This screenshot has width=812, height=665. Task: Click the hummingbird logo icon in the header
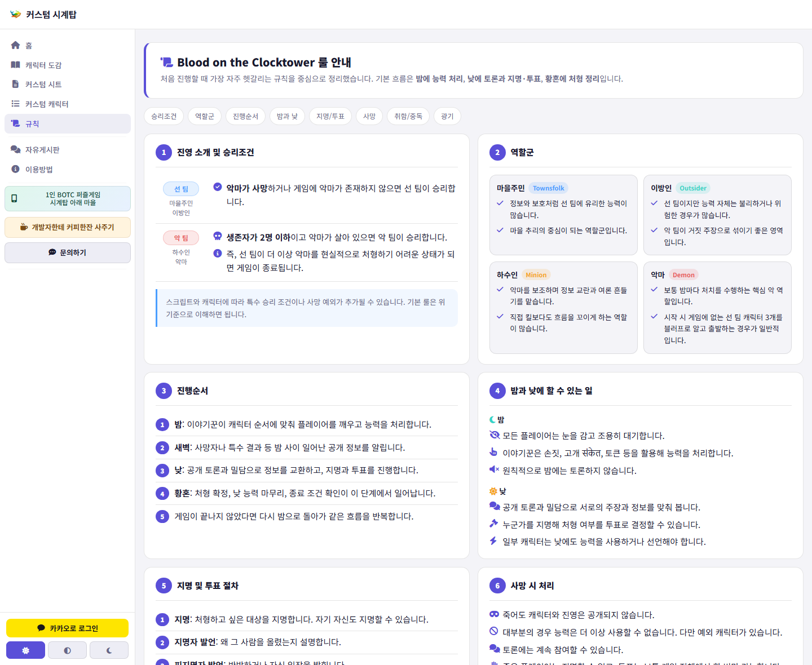pyautogui.click(x=15, y=14)
